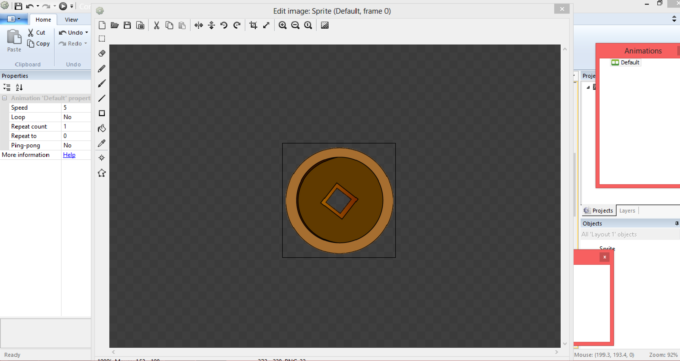Click the coin sprite image on canvas
This screenshot has width=680, height=361.
[x=339, y=200]
